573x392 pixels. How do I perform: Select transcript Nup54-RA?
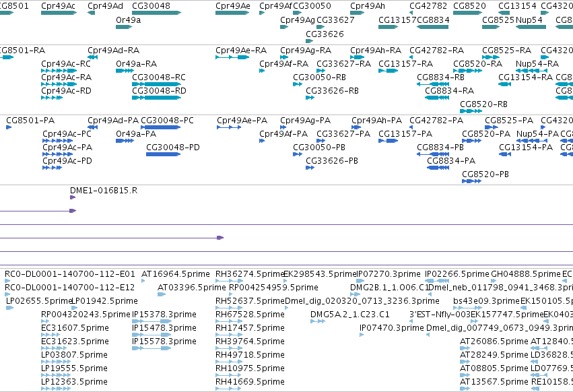[537, 63]
